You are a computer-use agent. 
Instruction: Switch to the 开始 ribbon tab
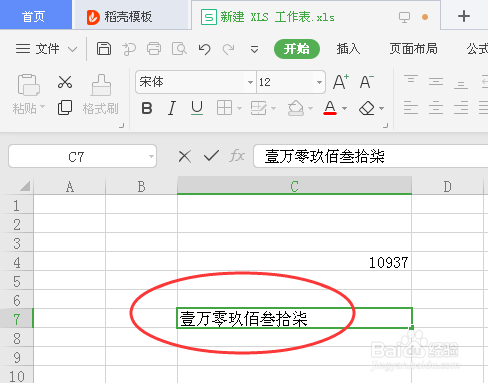click(x=297, y=49)
